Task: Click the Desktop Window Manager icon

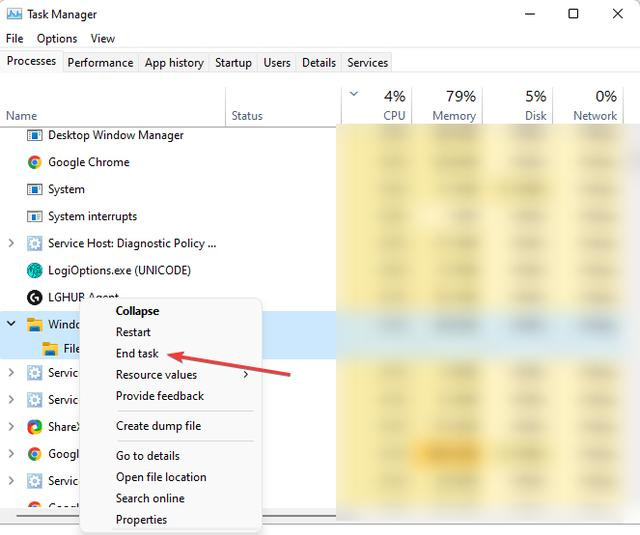Action: click(35, 135)
